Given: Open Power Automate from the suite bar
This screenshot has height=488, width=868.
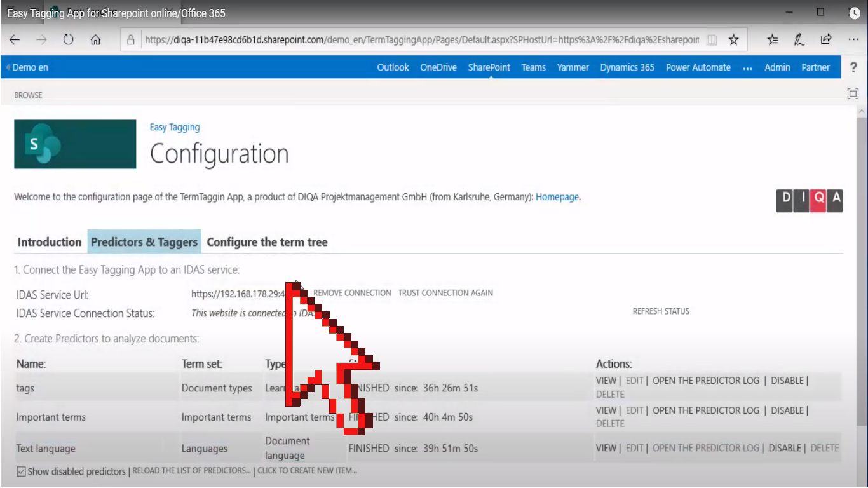Looking at the screenshot, I should [x=698, y=67].
